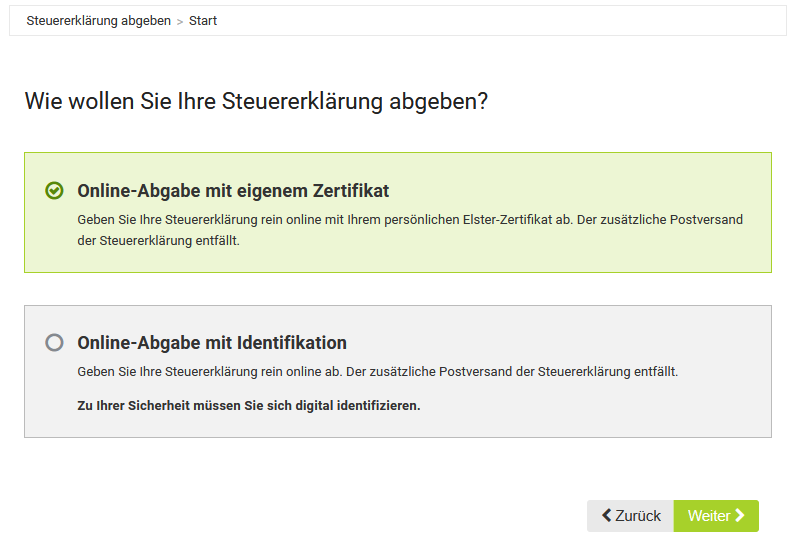
Task: Open the Steuererklärung abgeben breadcrumb
Action: [x=98, y=20]
